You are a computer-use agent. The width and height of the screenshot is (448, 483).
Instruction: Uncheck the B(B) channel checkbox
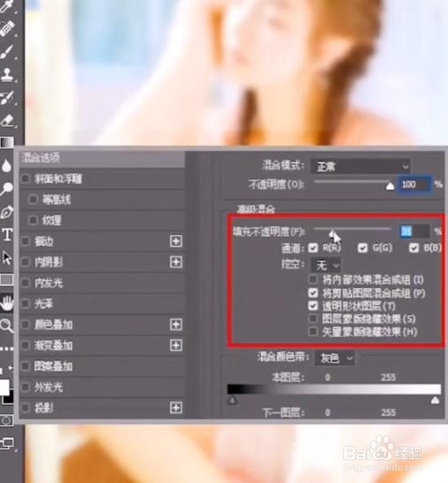[x=414, y=248]
